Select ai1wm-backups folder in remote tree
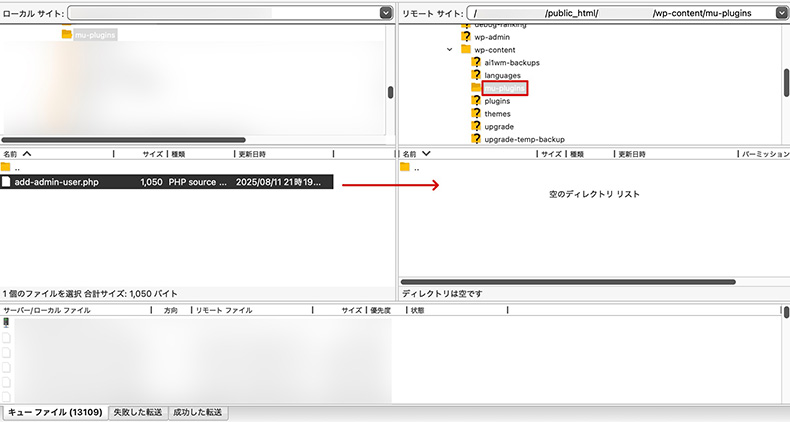 pyautogui.click(x=512, y=63)
